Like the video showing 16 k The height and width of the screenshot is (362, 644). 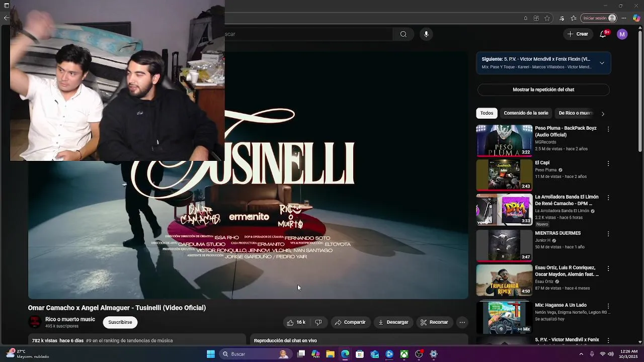pyautogui.click(x=296, y=322)
